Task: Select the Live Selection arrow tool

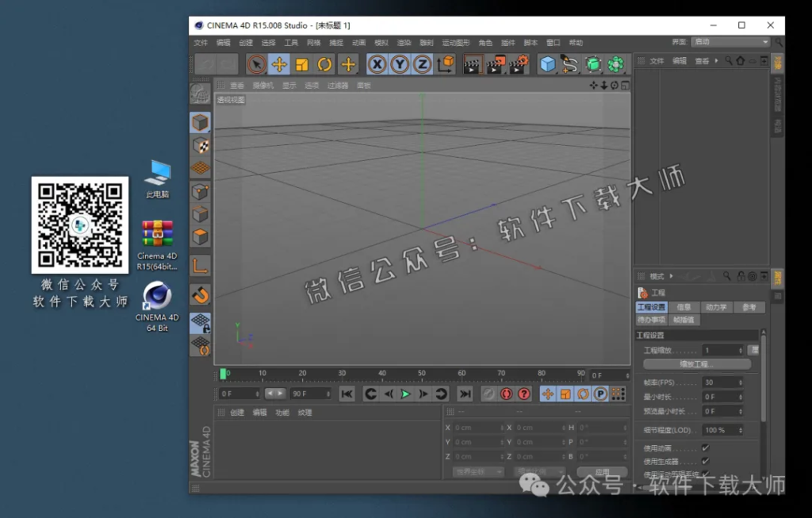Action: 258,63
